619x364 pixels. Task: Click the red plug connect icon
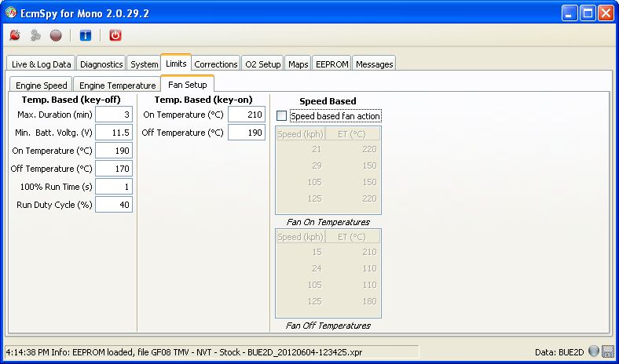tap(14, 35)
